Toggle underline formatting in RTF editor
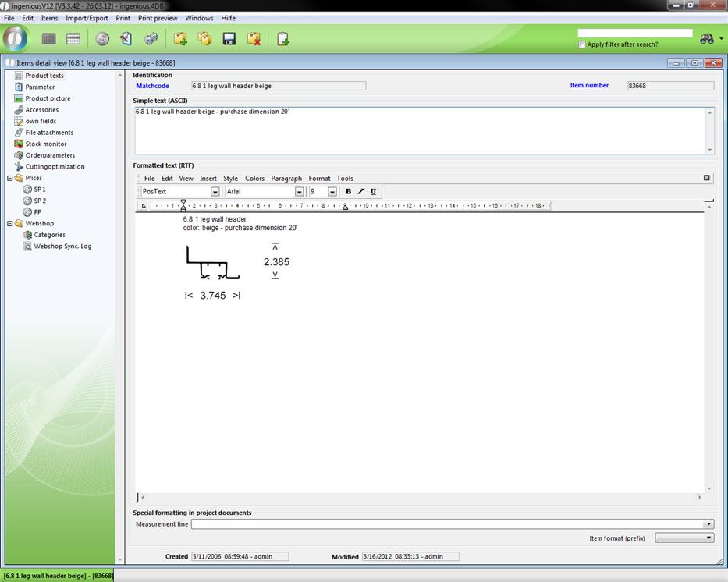Image resolution: width=728 pixels, height=582 pixels. (373, 191)
